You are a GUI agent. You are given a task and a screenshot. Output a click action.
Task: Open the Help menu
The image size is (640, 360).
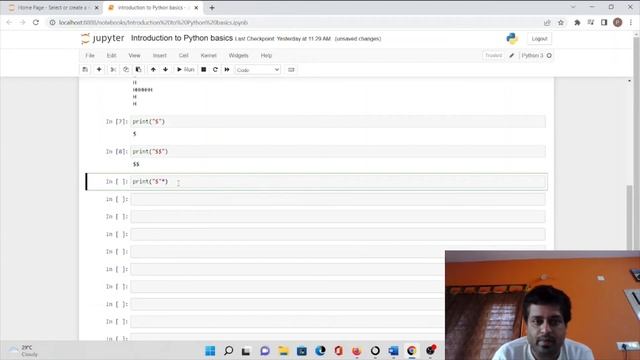(x=266, y=56)
